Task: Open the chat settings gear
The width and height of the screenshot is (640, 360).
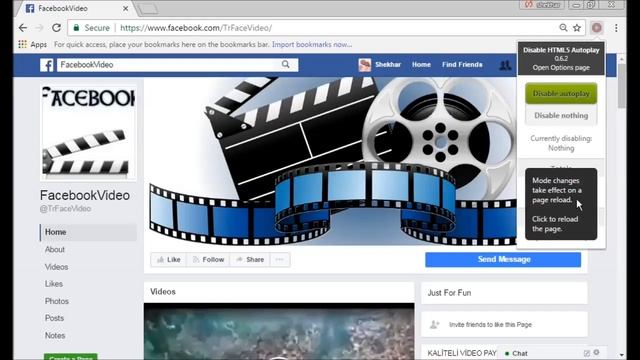Action: click(x=597, y=352)
